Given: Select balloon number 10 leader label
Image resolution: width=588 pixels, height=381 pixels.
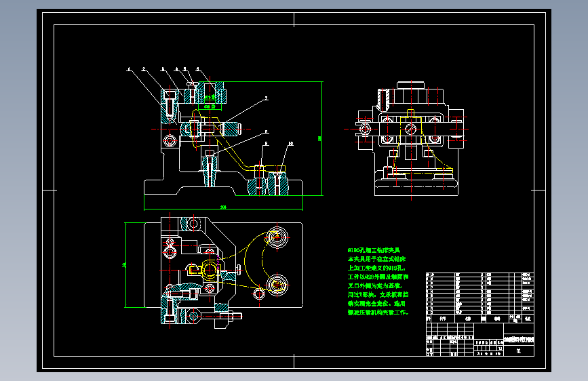Looking at the screenshot, I should pos(291,144).
